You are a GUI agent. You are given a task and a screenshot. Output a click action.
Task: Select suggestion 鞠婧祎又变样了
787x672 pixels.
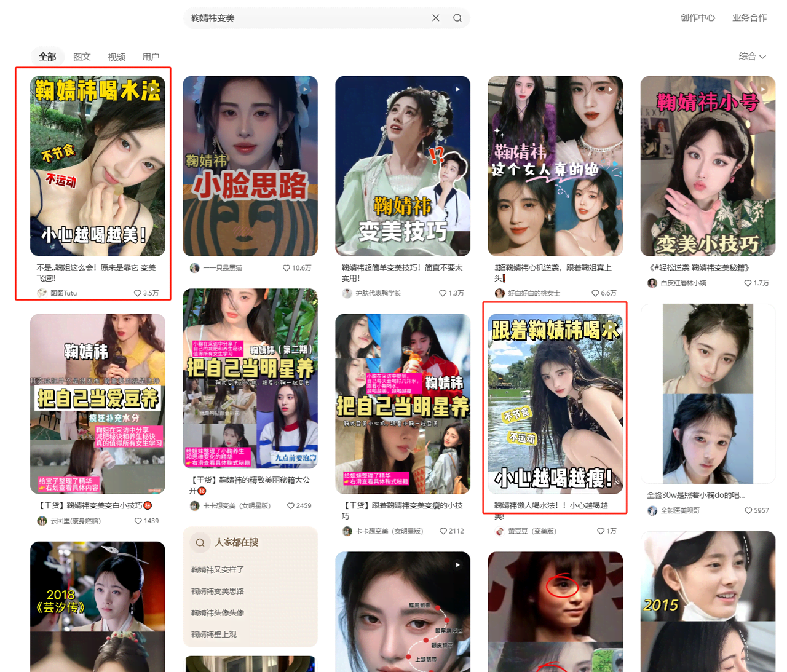[x=216, y=570]
